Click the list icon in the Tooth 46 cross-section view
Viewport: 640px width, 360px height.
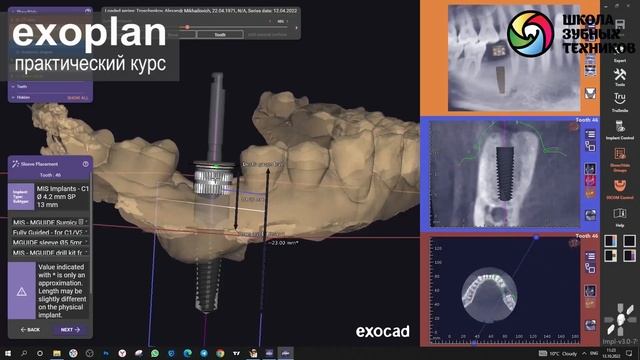point(590,134)
